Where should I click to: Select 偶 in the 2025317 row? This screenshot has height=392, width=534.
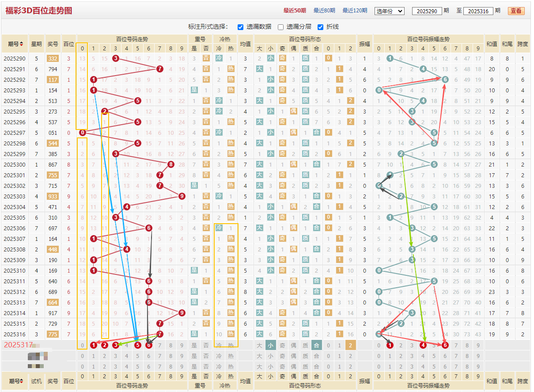coord(293,345)
